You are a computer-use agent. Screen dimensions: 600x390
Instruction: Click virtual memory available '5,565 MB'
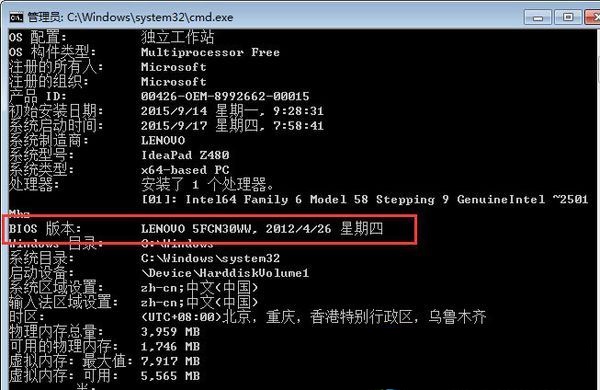pos(170,376)
